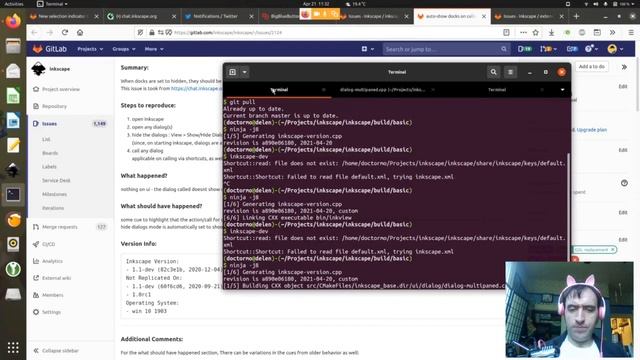The height and width of the screenshot is (360, 640).
Task: Select the dialog-multipaned.cpp terminal tab
Action: pyautogui.click(x=382, y=90)
